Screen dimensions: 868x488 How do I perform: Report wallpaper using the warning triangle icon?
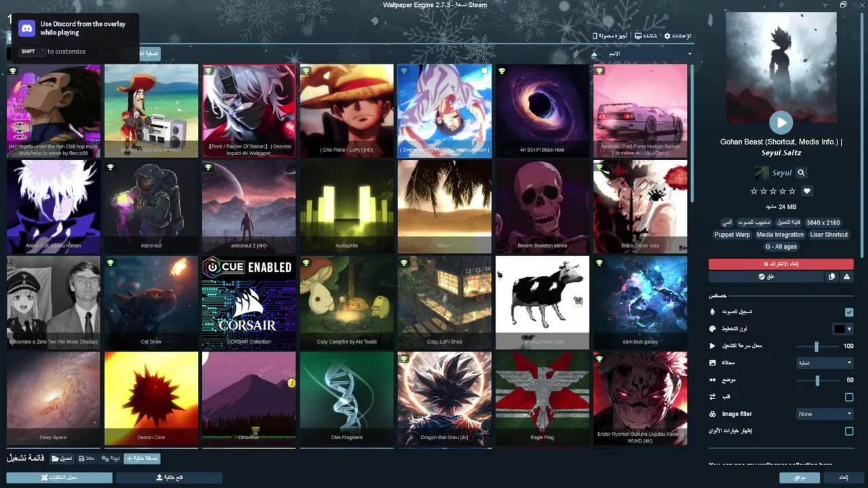pos(846,277)
